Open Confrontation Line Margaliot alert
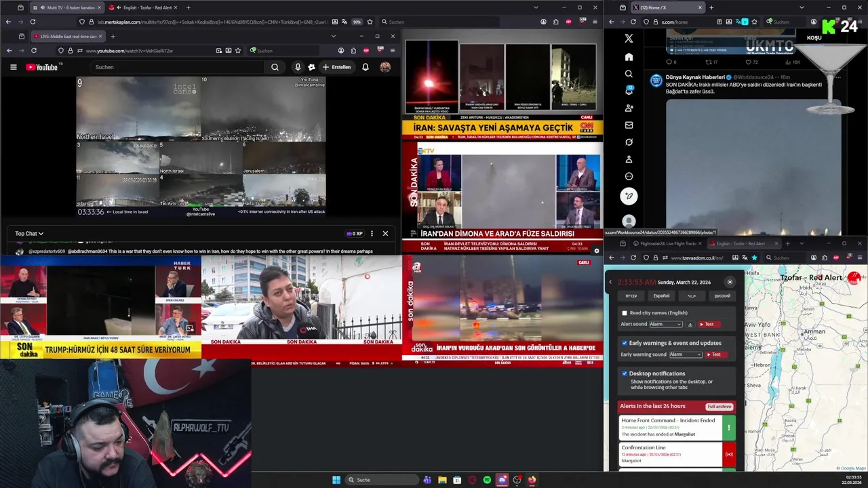This screenshot has height=488, width=868. (x=677, y=454)
